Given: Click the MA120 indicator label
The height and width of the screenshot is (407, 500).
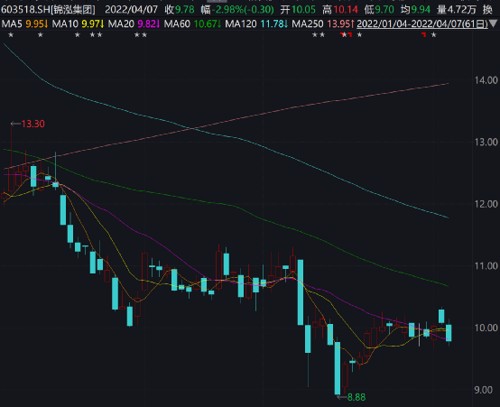Looking at the screenshot, I should pyautogui.click(x=241, y=24).
